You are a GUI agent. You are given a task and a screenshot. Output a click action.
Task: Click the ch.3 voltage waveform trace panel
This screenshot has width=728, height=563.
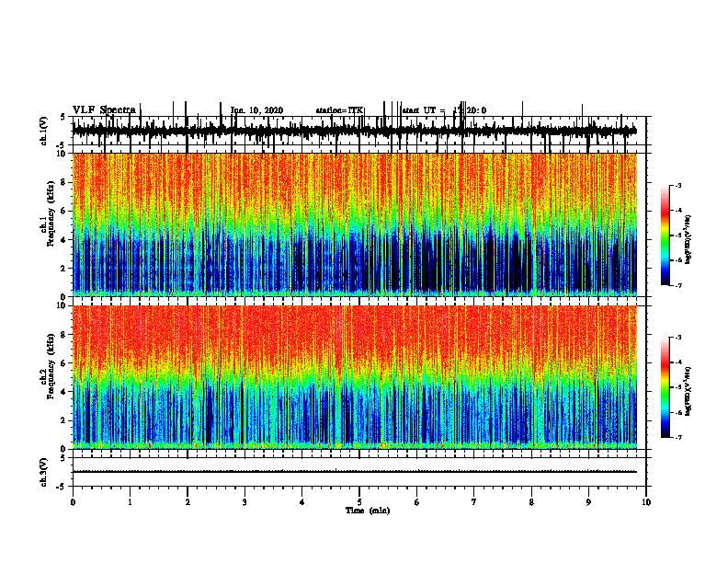click(x=358, y=472)
